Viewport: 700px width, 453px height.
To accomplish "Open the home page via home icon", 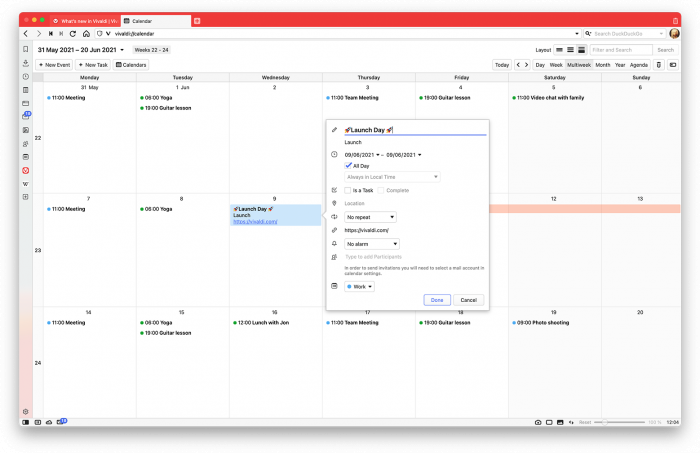I will 86,33.
